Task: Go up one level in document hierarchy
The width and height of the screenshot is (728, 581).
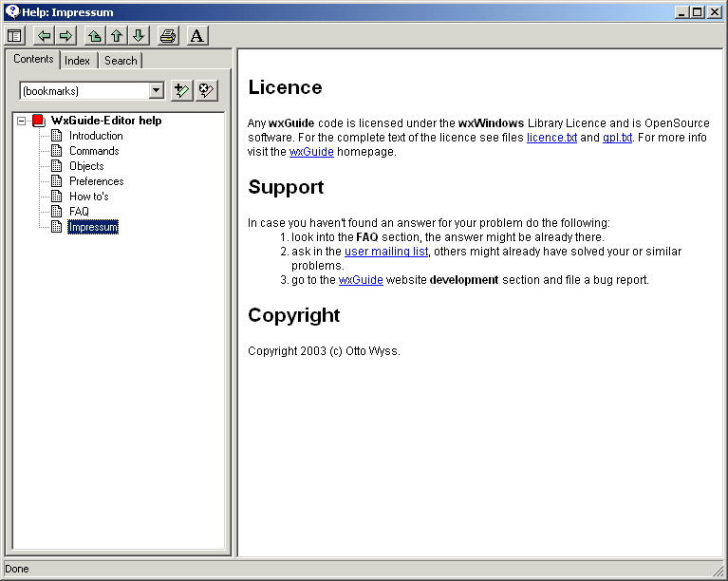Action: point(94,36)
